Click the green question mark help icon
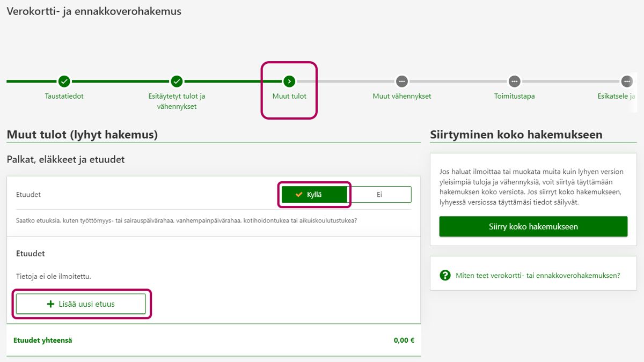The image size is (644, 362). [x=445, y=275]
